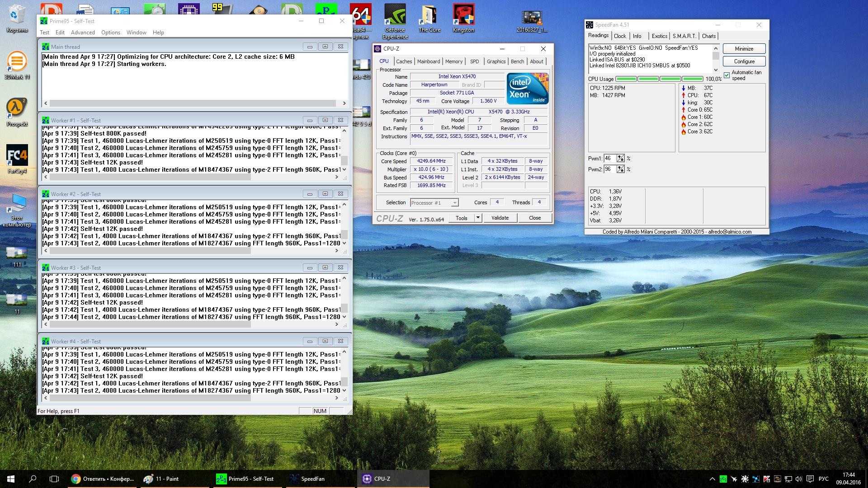This screenshot has height=488, width=868.
Task: Open Task View from the taskbar
Action: [54, 479]
